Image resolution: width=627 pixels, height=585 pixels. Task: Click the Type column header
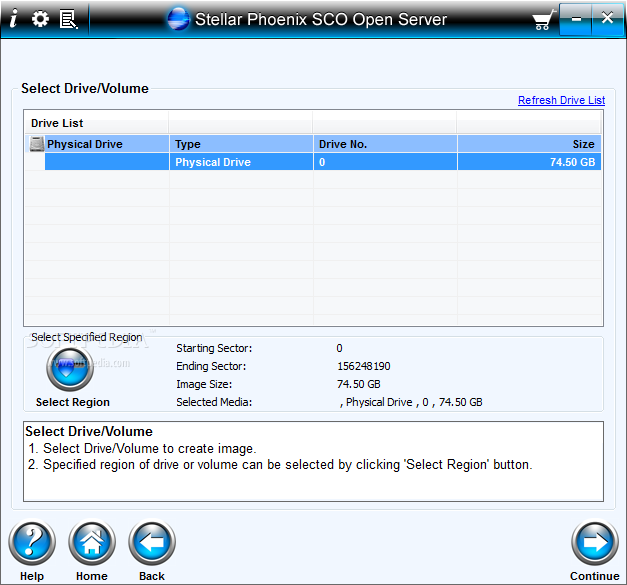[x=242, y=144]
